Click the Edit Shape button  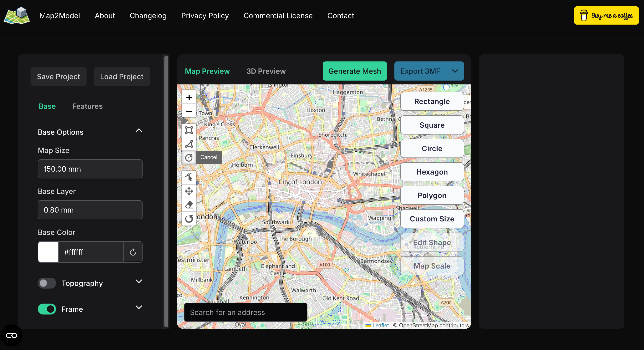[432, 242]
